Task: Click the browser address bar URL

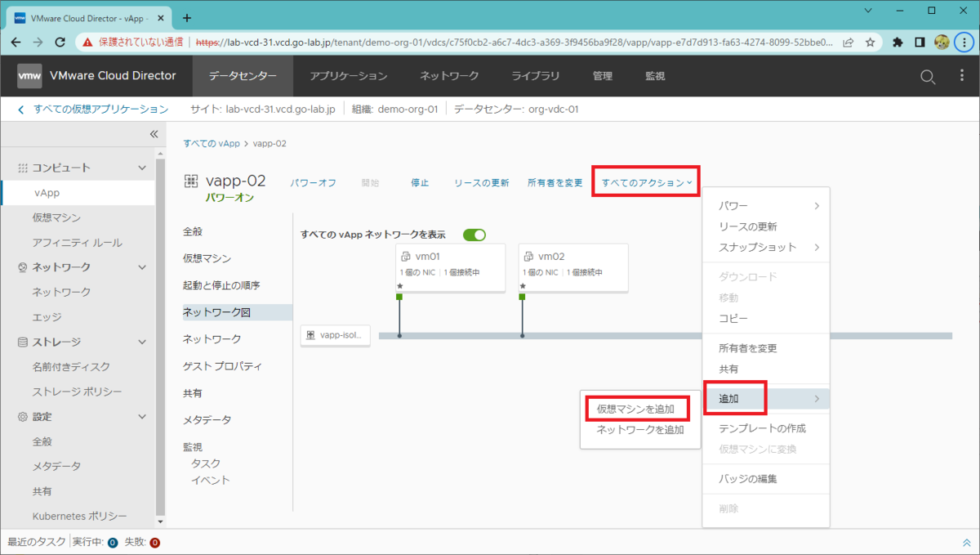Action: point(514,42)
